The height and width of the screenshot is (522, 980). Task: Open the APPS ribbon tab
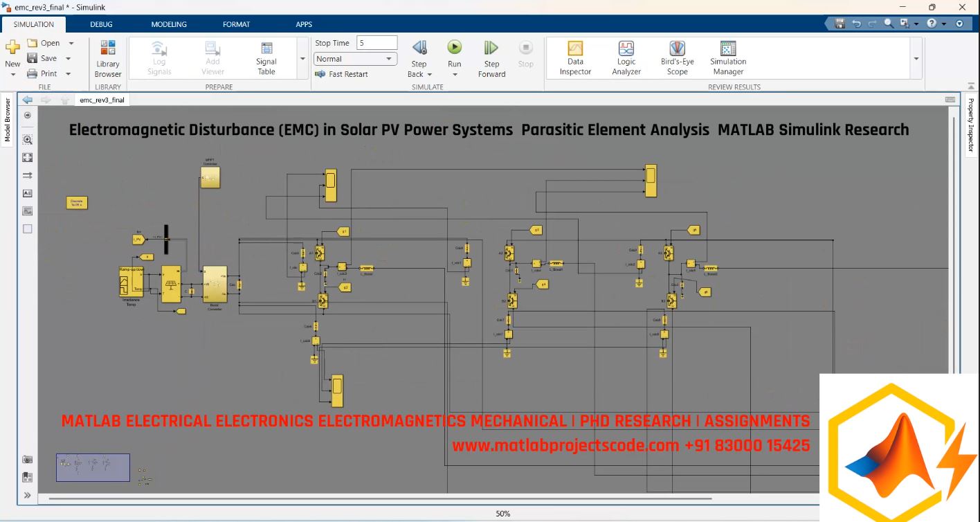[304, 24]
